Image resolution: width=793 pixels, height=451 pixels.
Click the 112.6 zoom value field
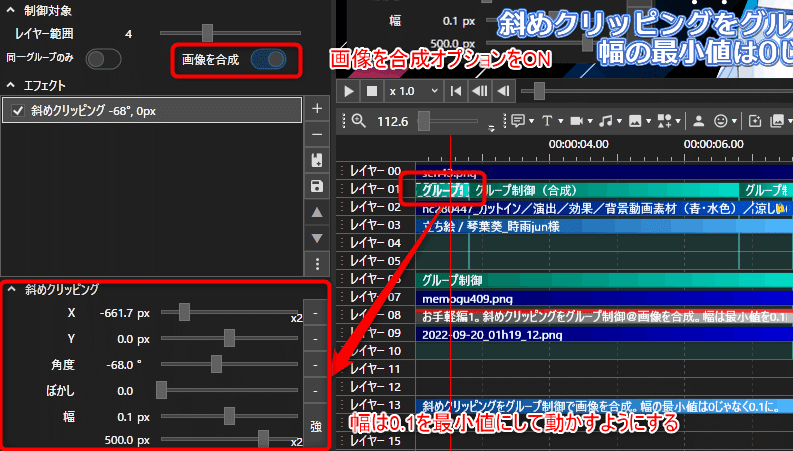(392, 121)
